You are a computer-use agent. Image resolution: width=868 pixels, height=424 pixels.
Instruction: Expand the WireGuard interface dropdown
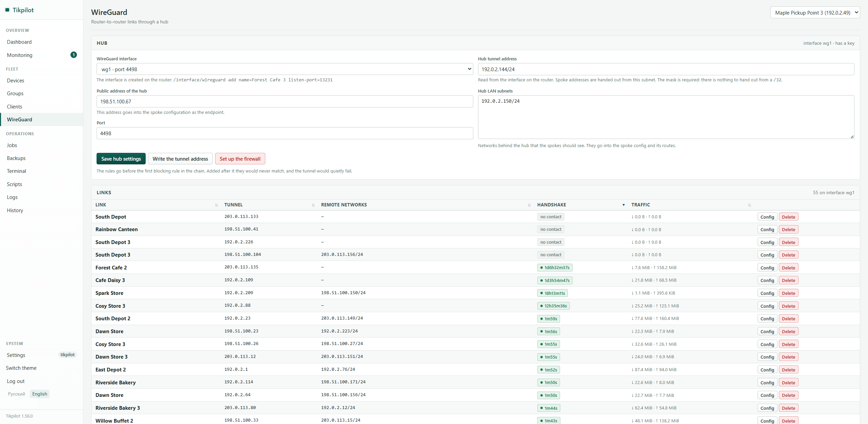pos(285,69)
